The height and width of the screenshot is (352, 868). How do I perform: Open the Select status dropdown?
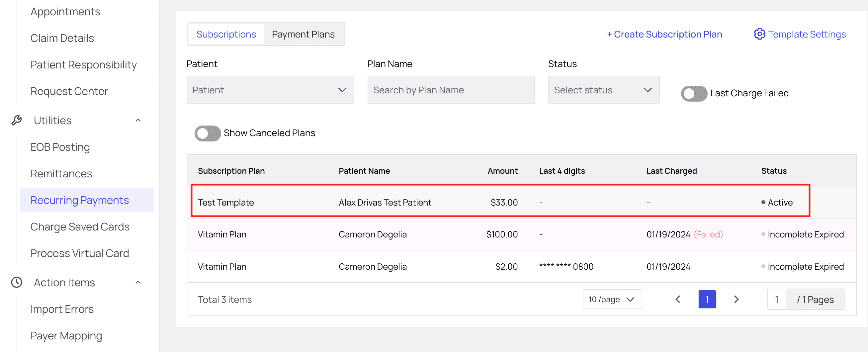coord(603,90)
